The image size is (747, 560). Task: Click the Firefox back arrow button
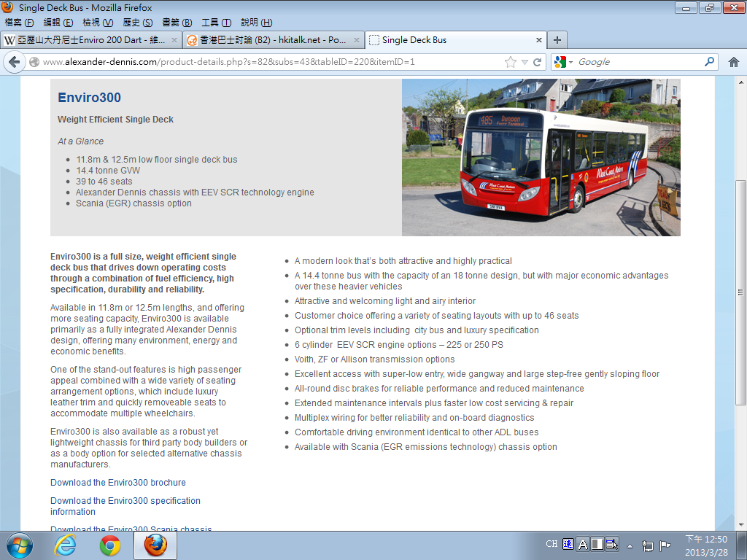click(x=15, y=62)
